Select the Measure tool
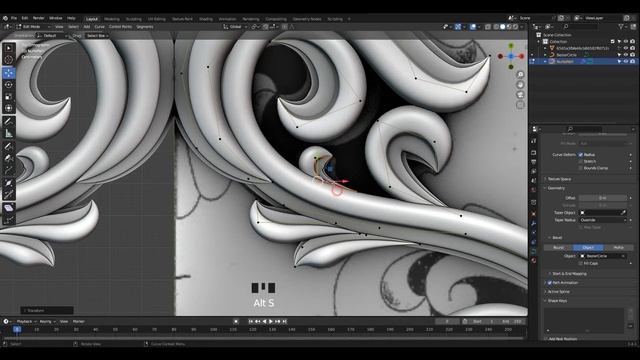 coord(9,133)
